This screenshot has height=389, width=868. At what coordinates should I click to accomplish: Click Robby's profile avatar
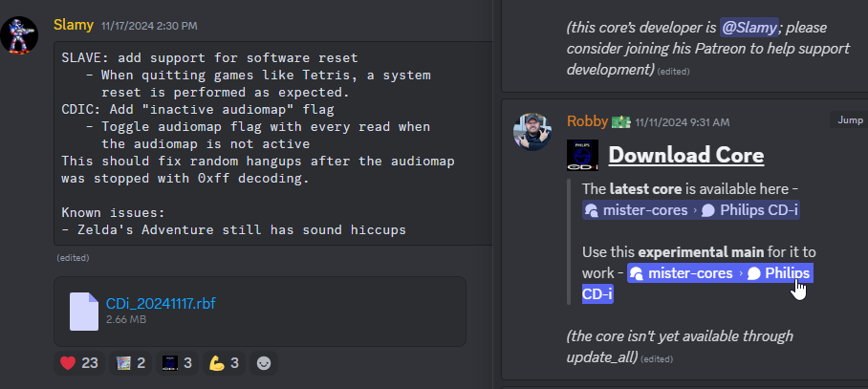pyautogui.click(x=532, y=132)
